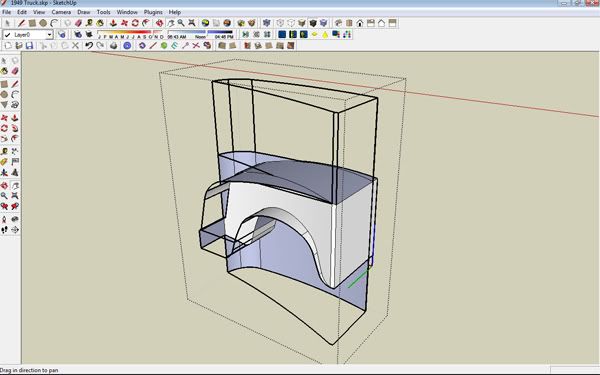
Task: Click the 'Drag in direction to pan' status text
Action: [x=29, y=370]
